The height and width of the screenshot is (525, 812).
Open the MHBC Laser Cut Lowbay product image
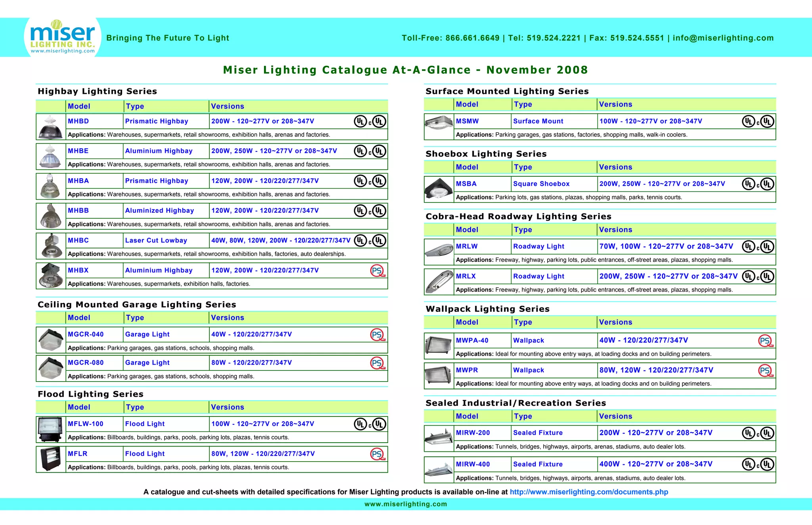tap(51, 246)
